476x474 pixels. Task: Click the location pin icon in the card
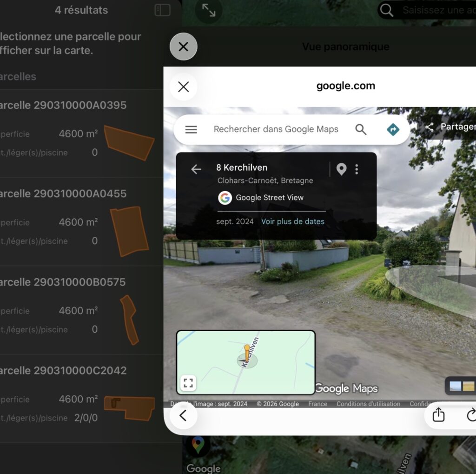coord(341,169)
